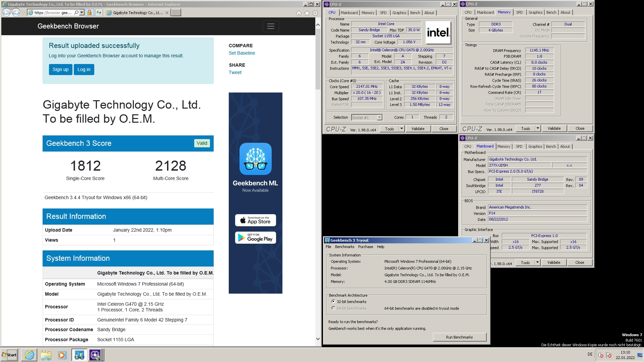
Task: Open Windows Media Player on taskbar
Action: point(62,355)
